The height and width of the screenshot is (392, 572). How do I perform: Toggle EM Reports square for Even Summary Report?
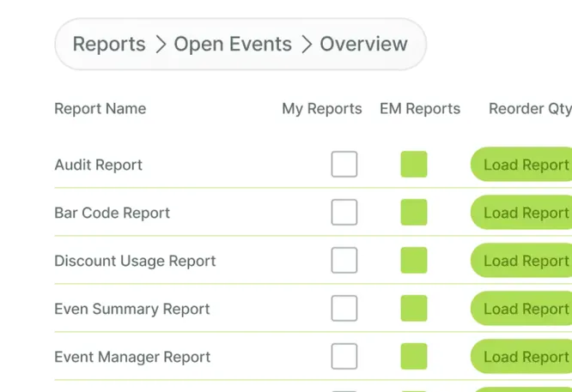click(x=414, y=309)
